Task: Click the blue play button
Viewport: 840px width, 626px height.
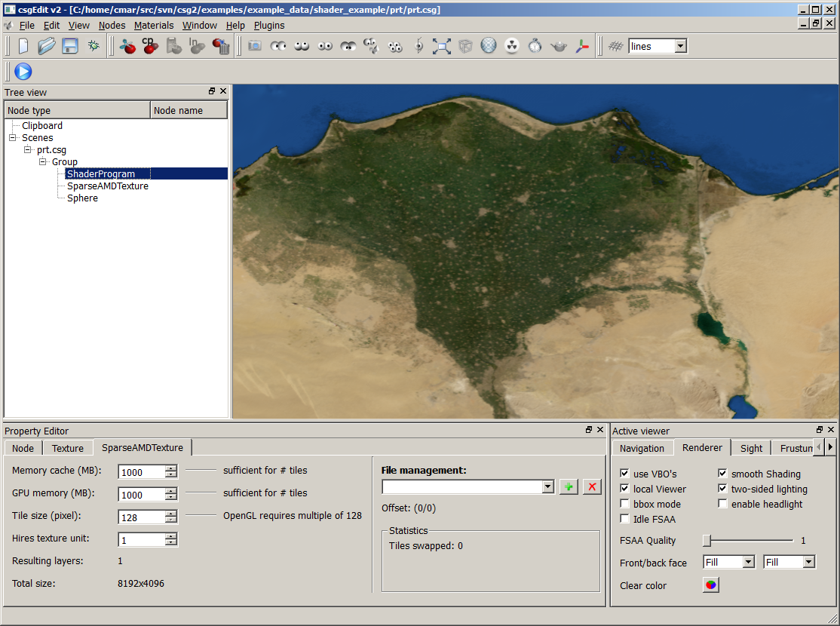Action: pos(23,72)
